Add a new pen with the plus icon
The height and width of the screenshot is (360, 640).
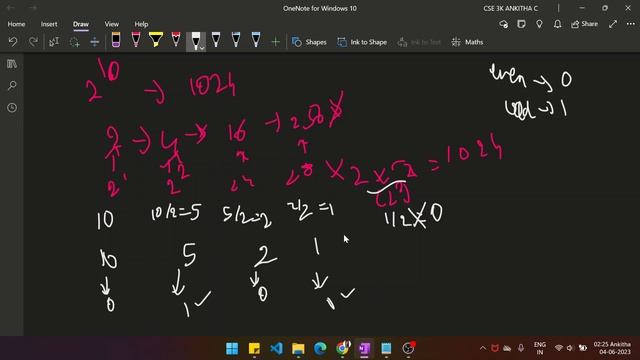(276, 42)
